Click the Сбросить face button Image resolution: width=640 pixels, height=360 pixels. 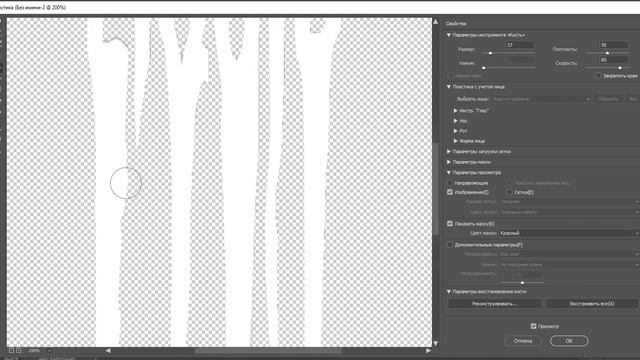point(608,99)
